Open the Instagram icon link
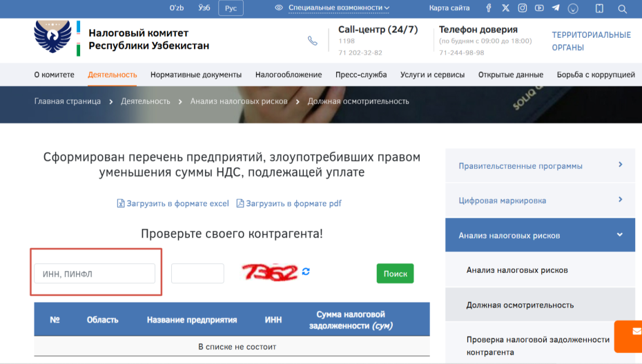Screen dimensions: 642x364 (523, 8)
